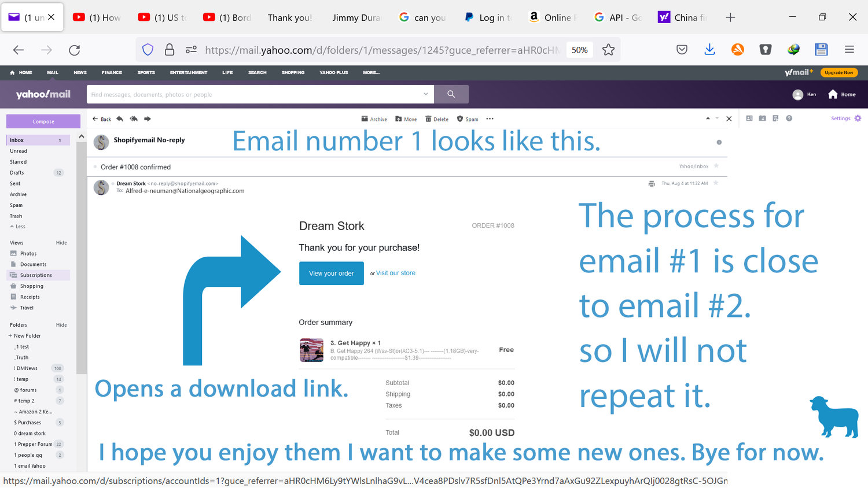Archive the open email
Image resolution: width=868 pixels, height=488 pixels.
374,119
